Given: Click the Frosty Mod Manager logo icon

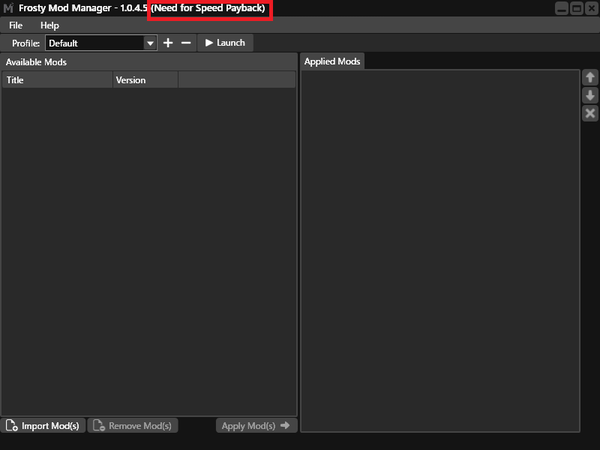Looking at the screenshot, I should (8, 8).
